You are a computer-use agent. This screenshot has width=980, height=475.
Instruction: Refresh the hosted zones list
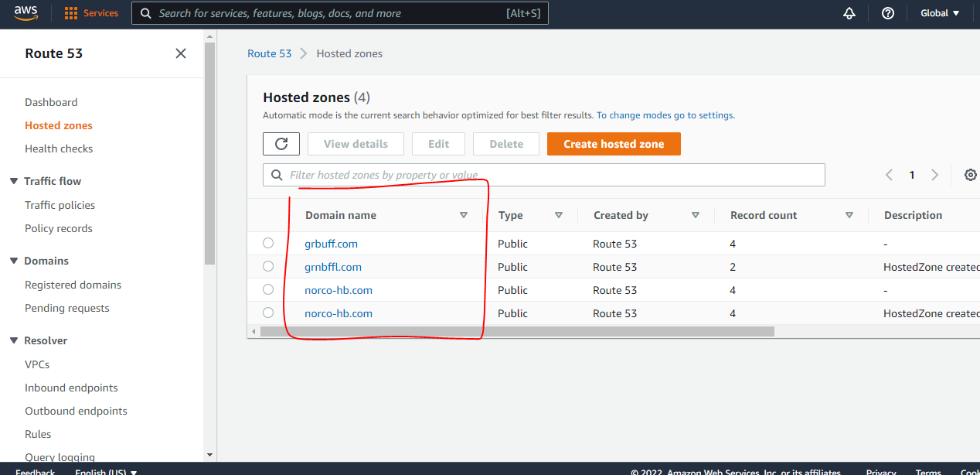pos(281,144)
